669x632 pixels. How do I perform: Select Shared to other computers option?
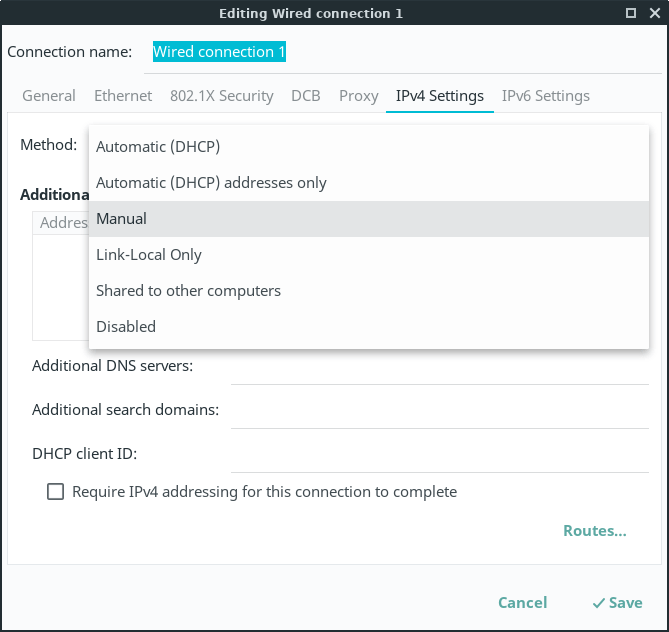(x=188, y=291)
